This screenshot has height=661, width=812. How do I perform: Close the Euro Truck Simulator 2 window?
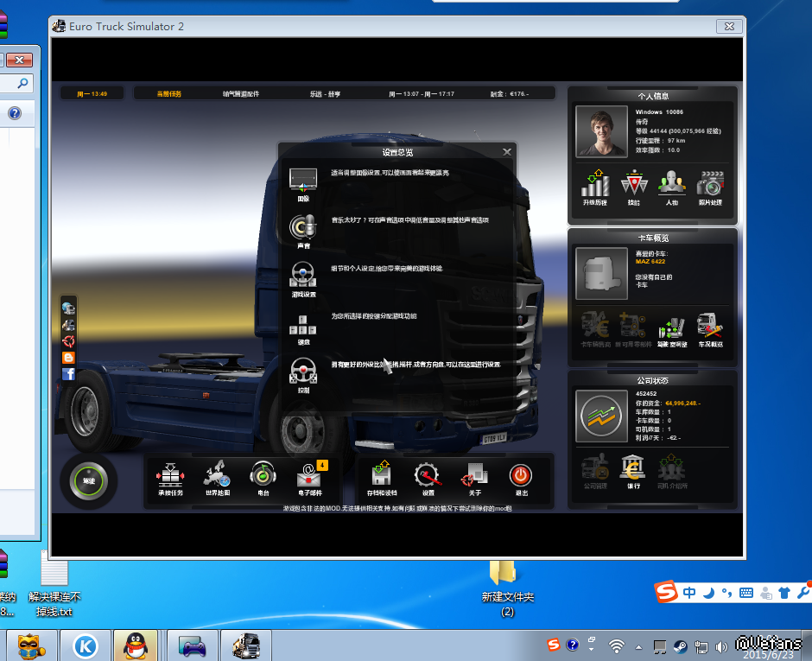[729, 27]
